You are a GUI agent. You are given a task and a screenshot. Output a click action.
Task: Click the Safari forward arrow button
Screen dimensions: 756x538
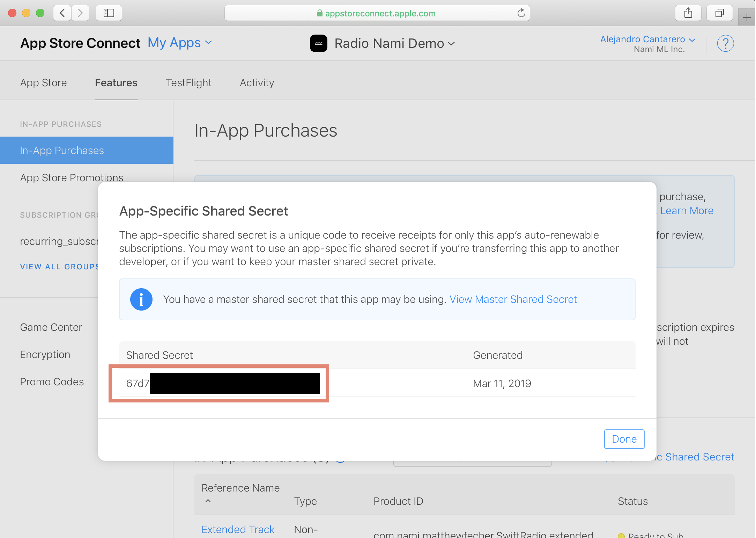(x=80, y=13)
